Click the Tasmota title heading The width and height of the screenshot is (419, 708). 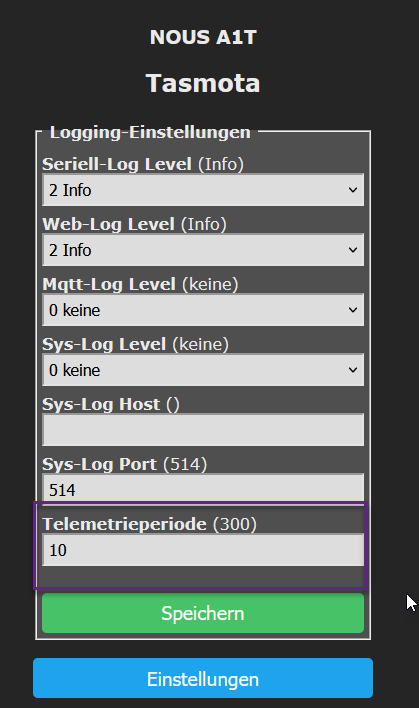point(203,83)
